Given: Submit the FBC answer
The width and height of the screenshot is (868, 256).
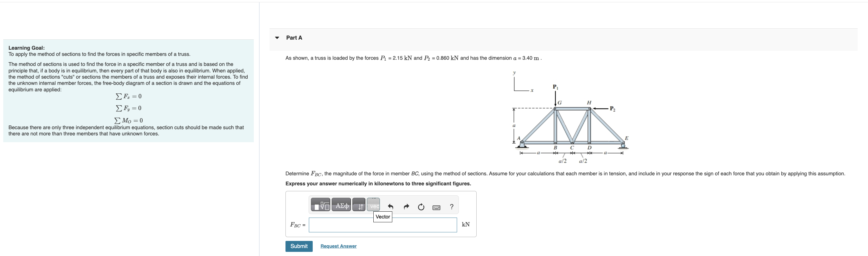Looking at the screenshot, I should click(299, 246).
